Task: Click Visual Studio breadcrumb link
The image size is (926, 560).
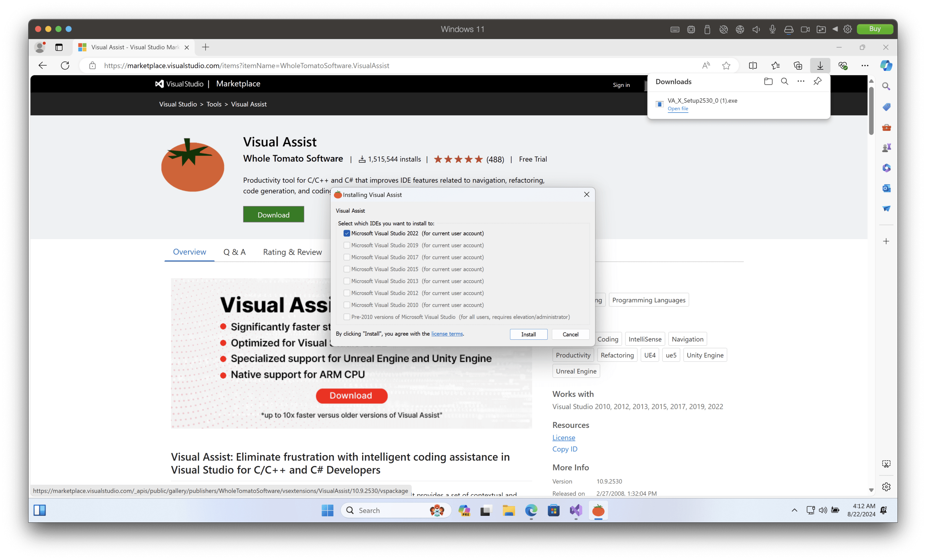Action: 178,104
